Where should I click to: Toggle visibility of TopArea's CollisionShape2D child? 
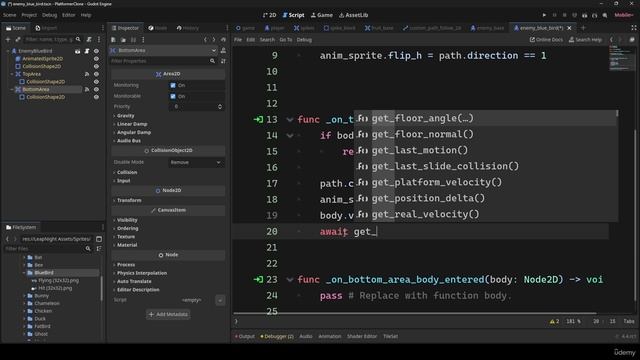click(96, 82)
